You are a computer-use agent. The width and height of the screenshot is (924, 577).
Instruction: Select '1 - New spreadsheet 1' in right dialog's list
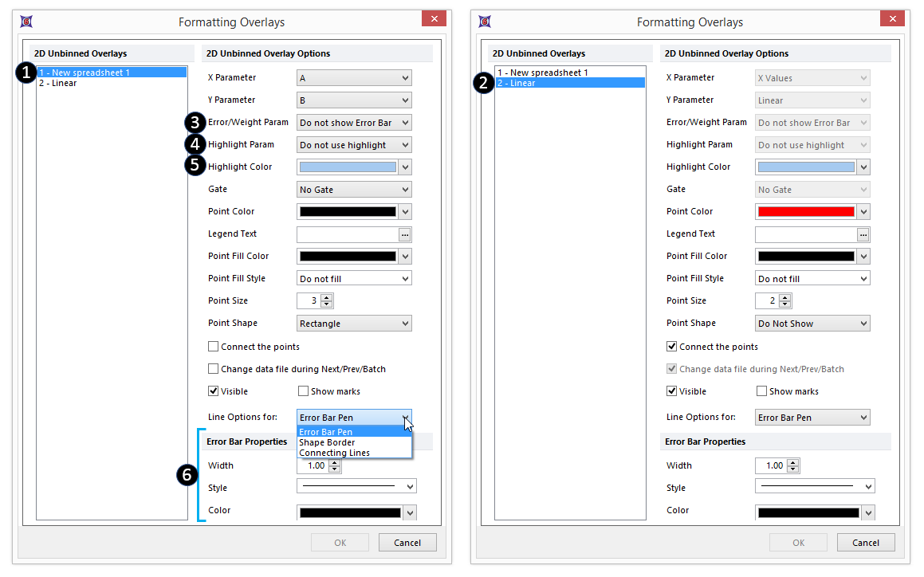542,73
